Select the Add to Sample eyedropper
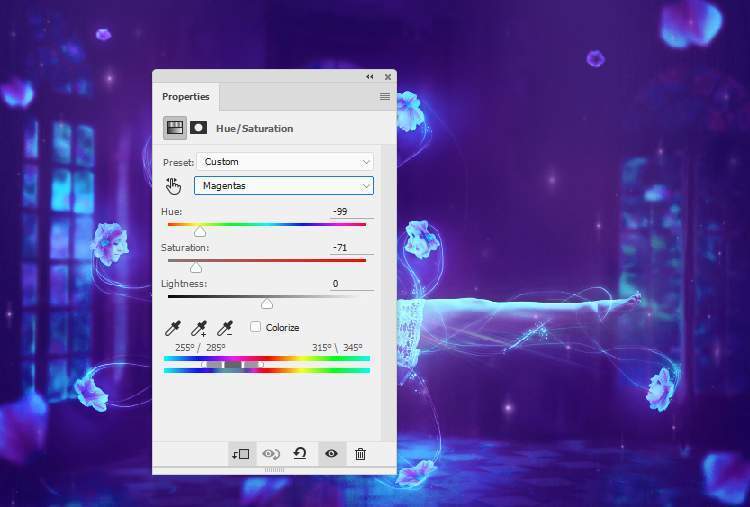Viewport: 750px width, 507px height. pyautogui.click(x=199, y=328)
